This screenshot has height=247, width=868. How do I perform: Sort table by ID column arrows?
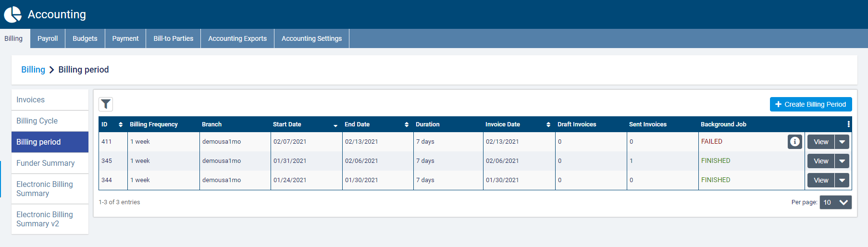121,124
